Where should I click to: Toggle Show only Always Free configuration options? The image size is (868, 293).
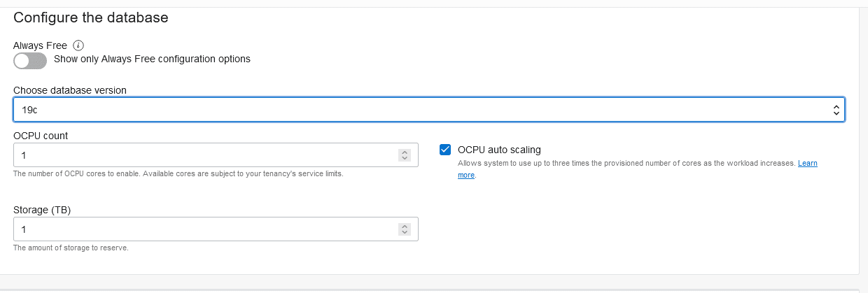pyautogui.click(x=30, y=61)
